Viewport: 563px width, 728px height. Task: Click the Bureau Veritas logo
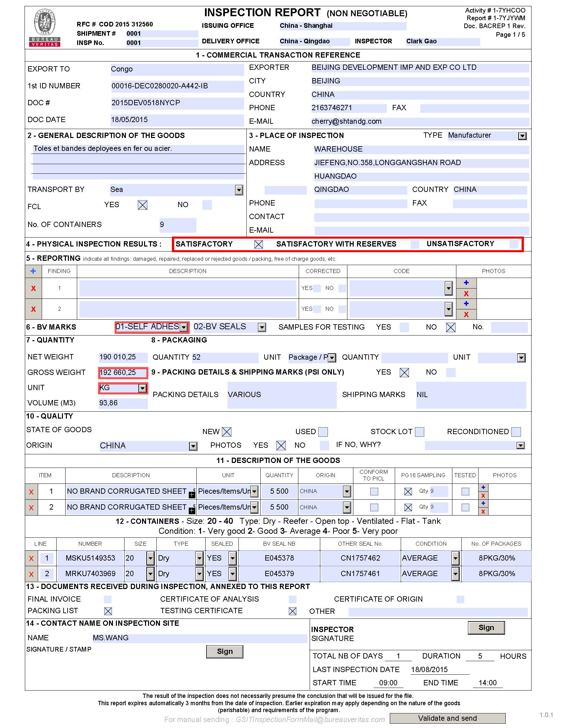(x=45, y=27)
